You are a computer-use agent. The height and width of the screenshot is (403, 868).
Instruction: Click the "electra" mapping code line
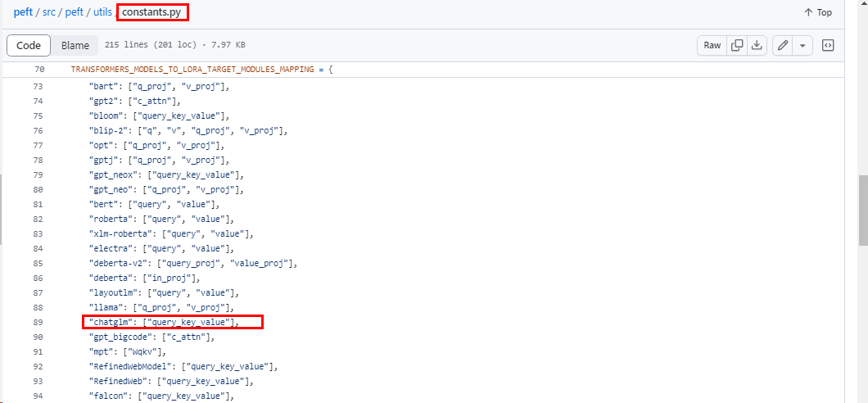[161, 248]
